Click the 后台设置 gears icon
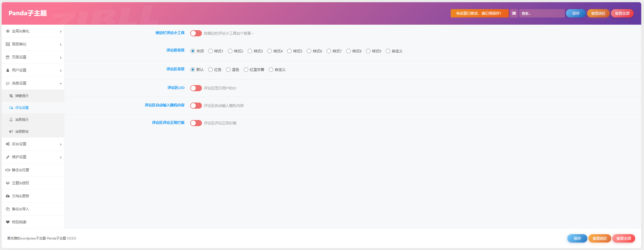The image size is (644, 250). click(8, 144)
